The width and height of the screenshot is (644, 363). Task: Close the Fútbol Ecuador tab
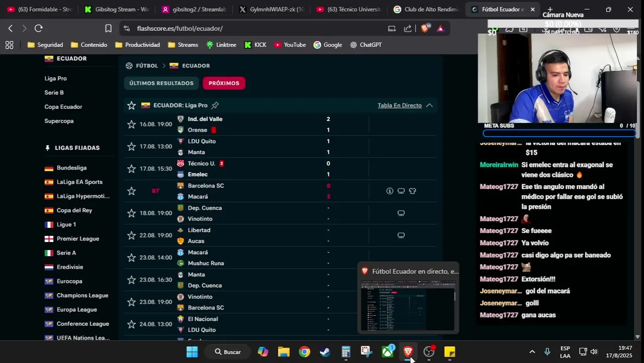coord(533,10)
